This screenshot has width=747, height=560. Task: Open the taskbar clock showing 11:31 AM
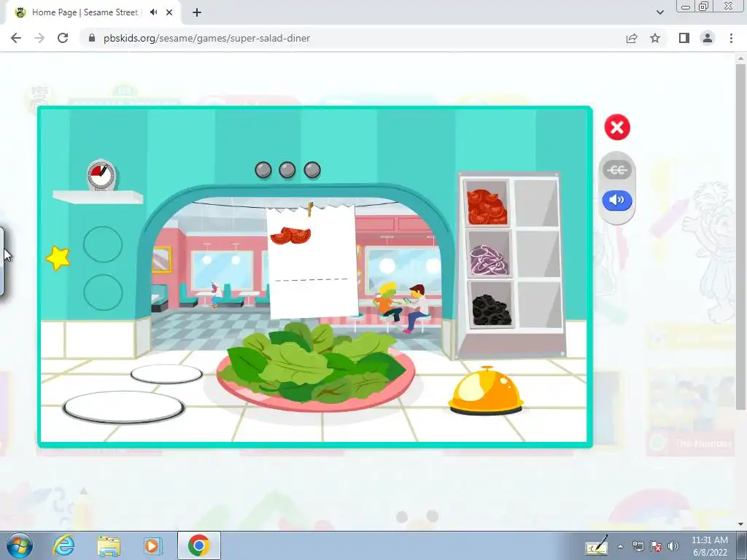710,546
